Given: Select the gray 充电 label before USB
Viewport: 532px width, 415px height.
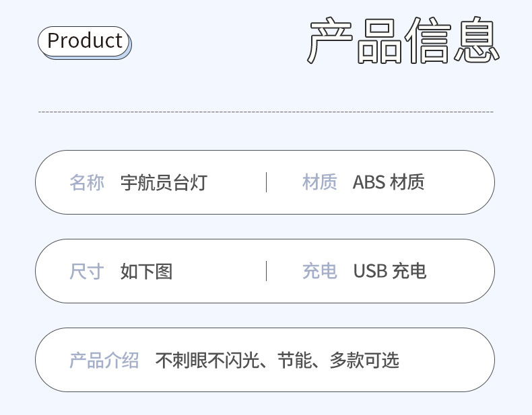Looking at the screenshot, I should tap(319, 271).
